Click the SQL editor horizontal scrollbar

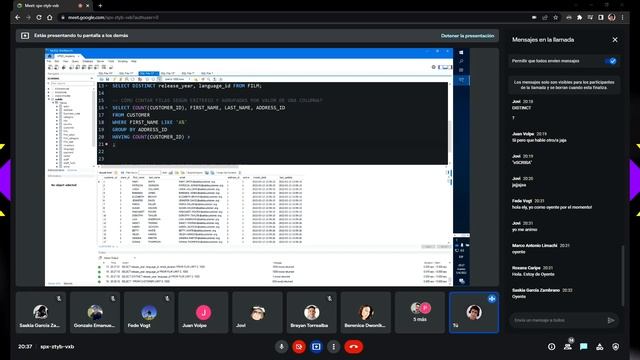[169, 167]
